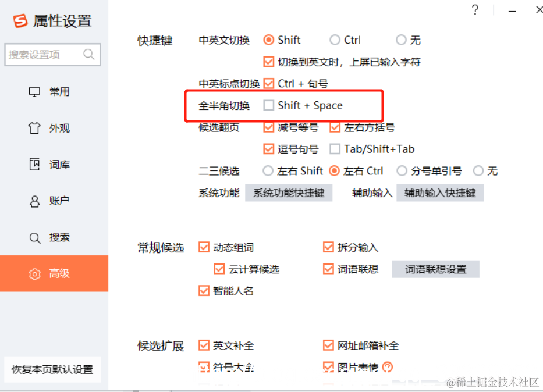
Task: Select the 高级 sidebar tab
Action: pos(54,274)
